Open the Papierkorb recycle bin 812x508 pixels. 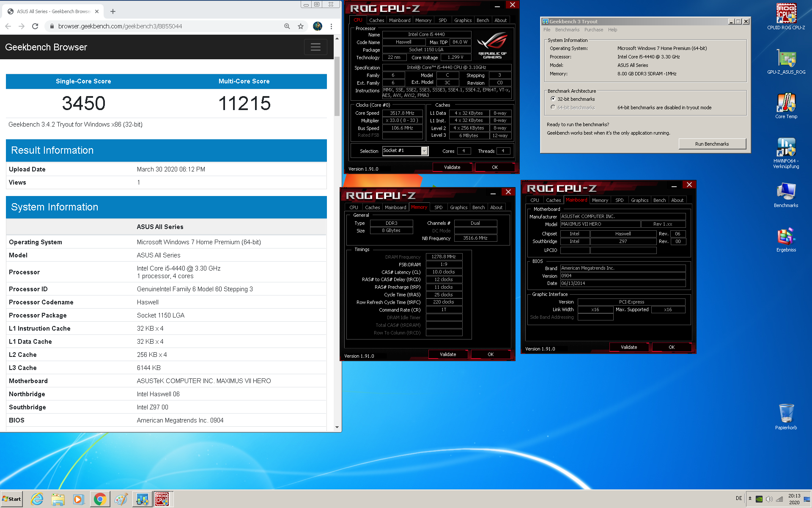[x=786, y=417]
